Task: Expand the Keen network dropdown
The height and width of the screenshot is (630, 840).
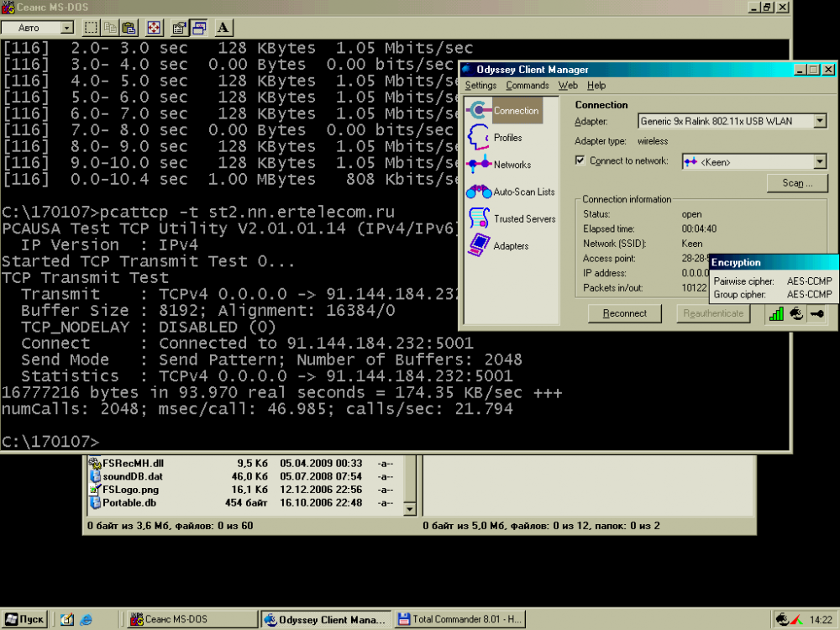Action: click(x=820, y=161)
